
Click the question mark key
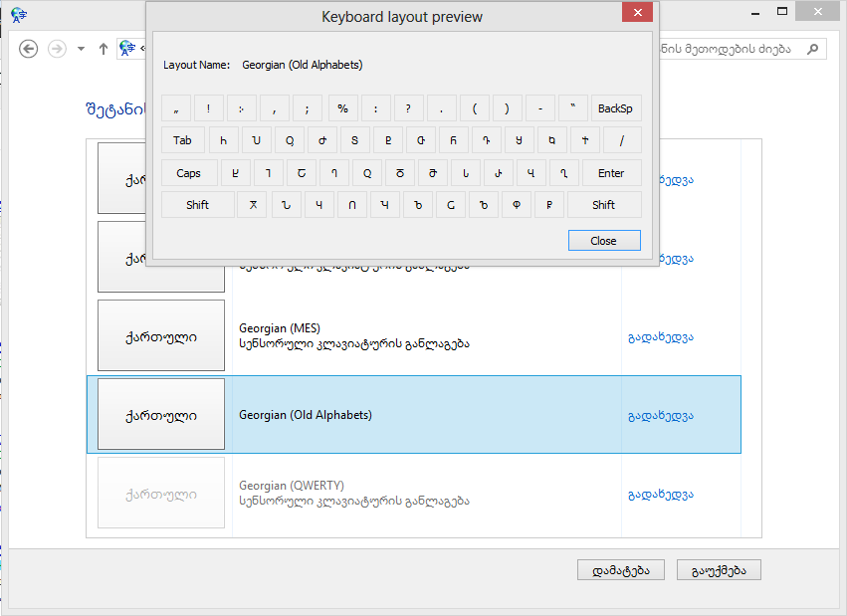(x=408, y=108)
